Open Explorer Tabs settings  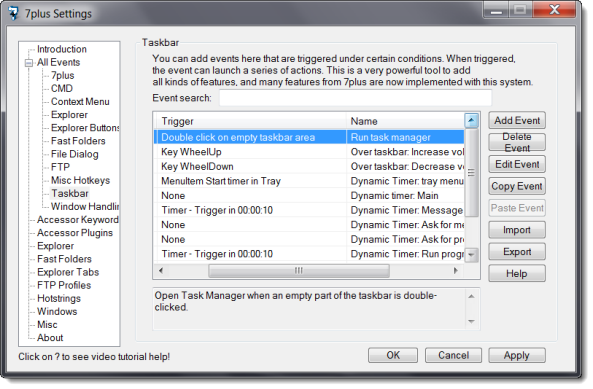tap(68, 272)
